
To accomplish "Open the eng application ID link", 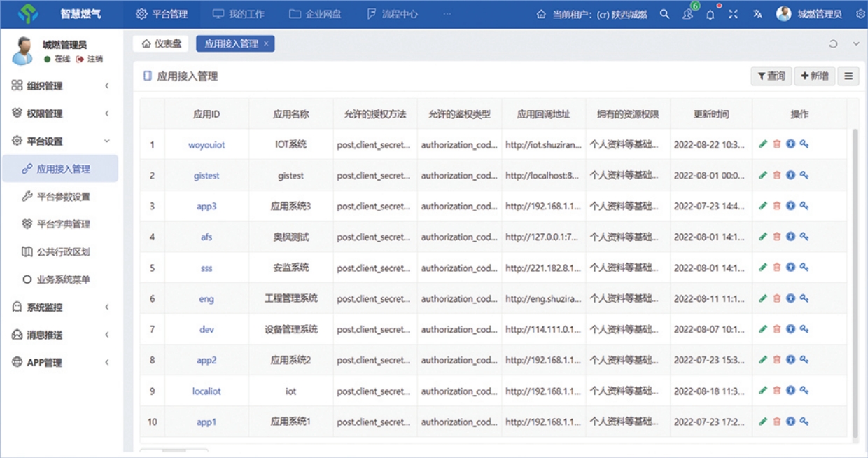I will [x=206, y=299].
